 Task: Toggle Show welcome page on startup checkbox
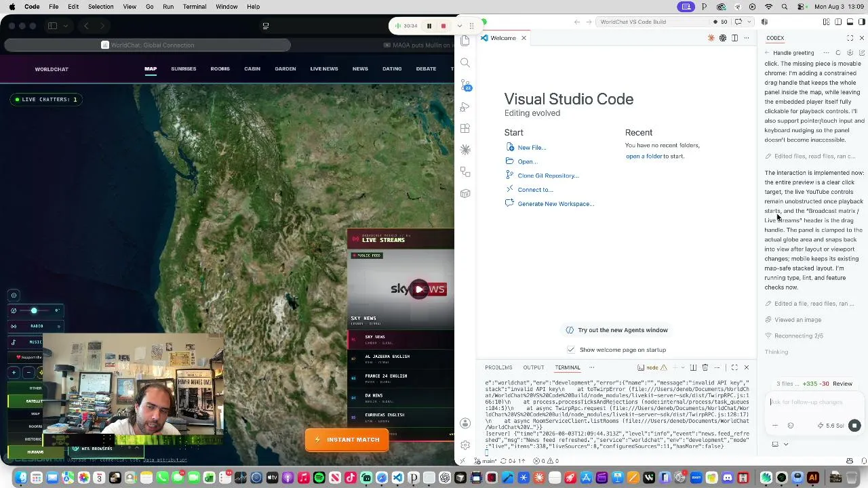coord(571,350)
